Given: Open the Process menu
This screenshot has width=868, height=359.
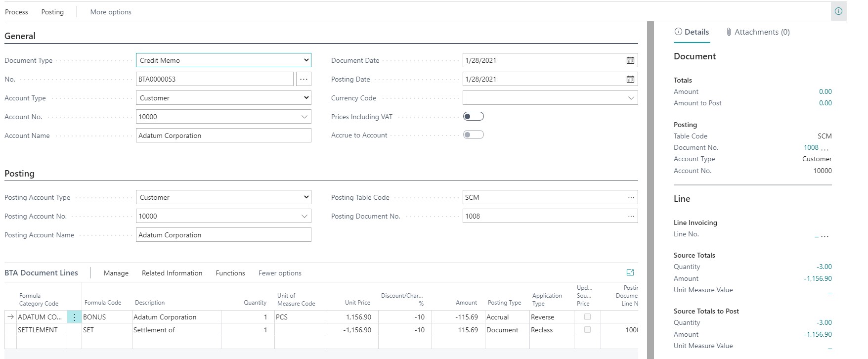Looking at the screenshot, I should point(16,12).
